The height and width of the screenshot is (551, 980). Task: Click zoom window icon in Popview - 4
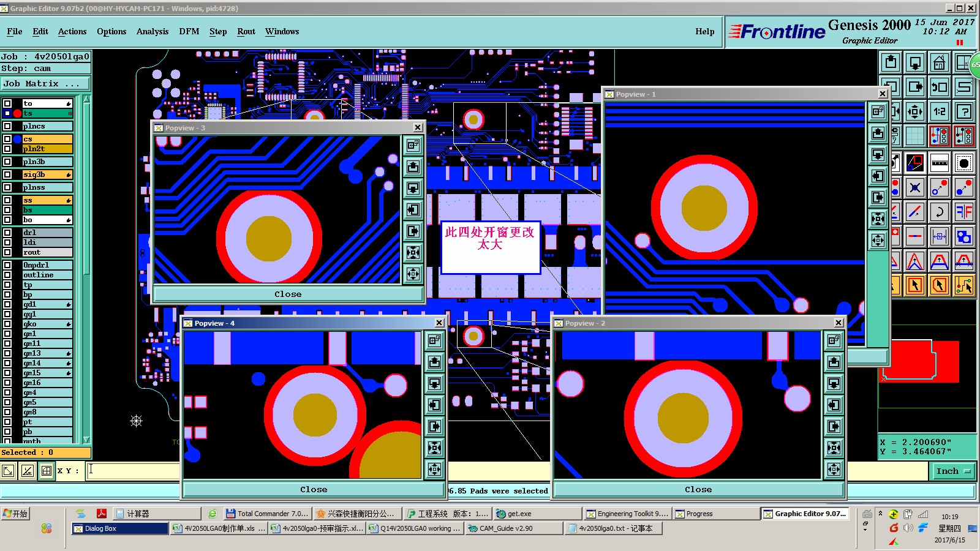434,340
